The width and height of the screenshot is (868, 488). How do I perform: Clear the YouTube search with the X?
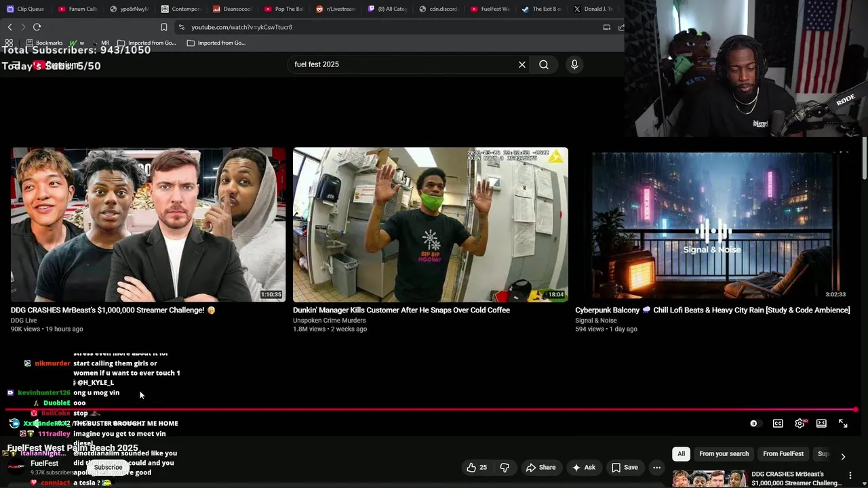tap(522, 64)
